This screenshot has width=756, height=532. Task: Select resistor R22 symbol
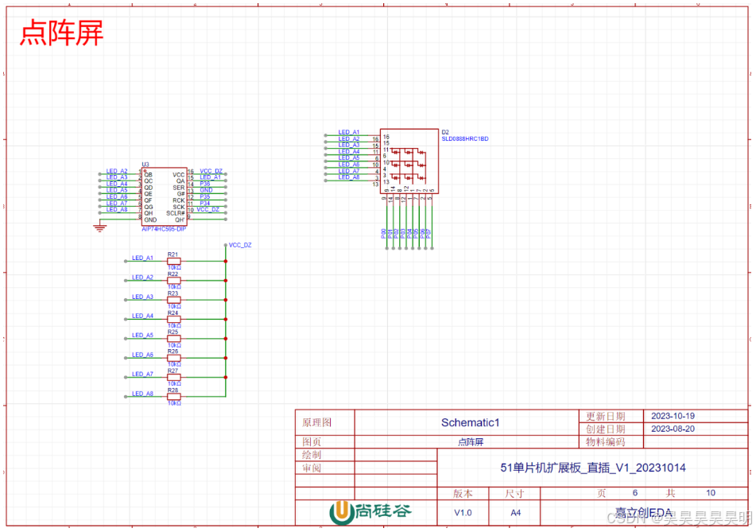coord(174,280)
